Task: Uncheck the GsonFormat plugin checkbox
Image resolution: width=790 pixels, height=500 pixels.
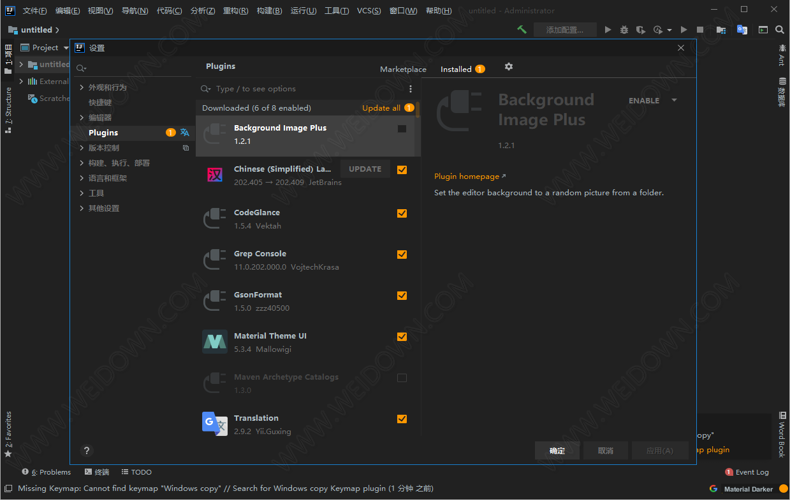Action: [402, 295]
